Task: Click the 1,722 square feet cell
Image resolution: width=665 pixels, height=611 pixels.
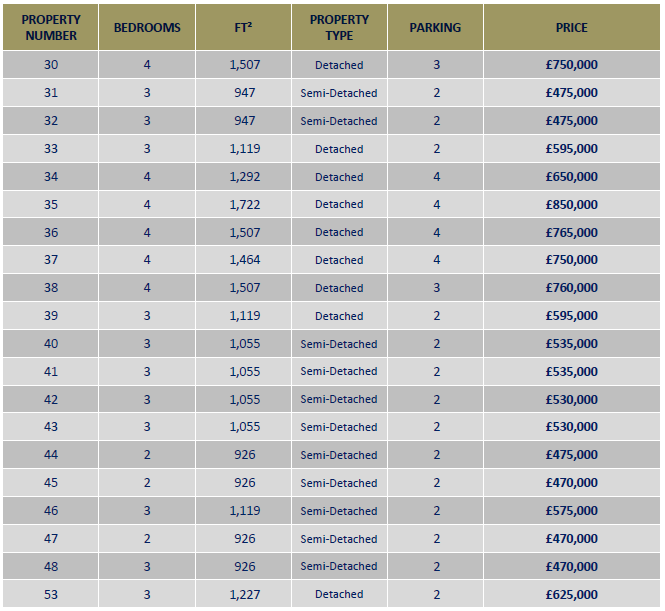Action: (x=244, y=205)
